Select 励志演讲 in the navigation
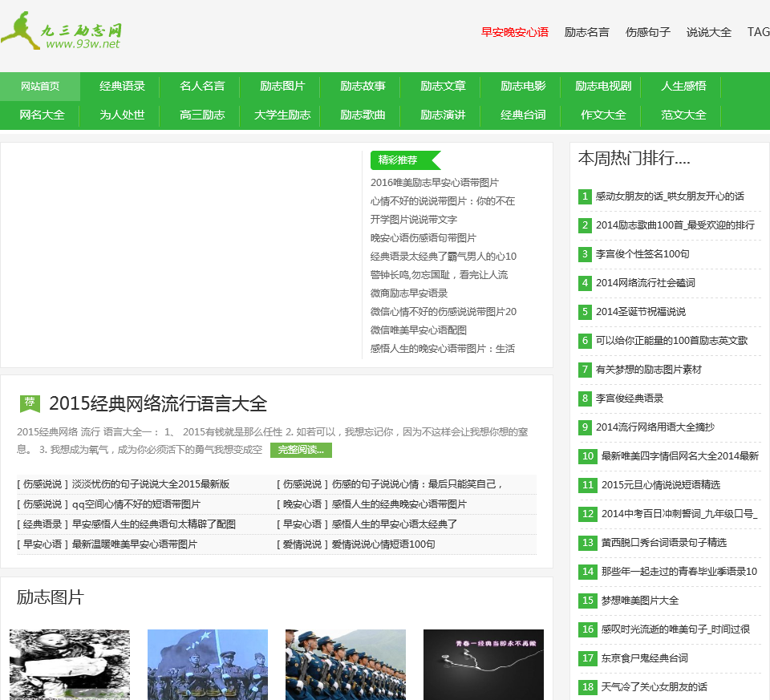 [443, 115]
